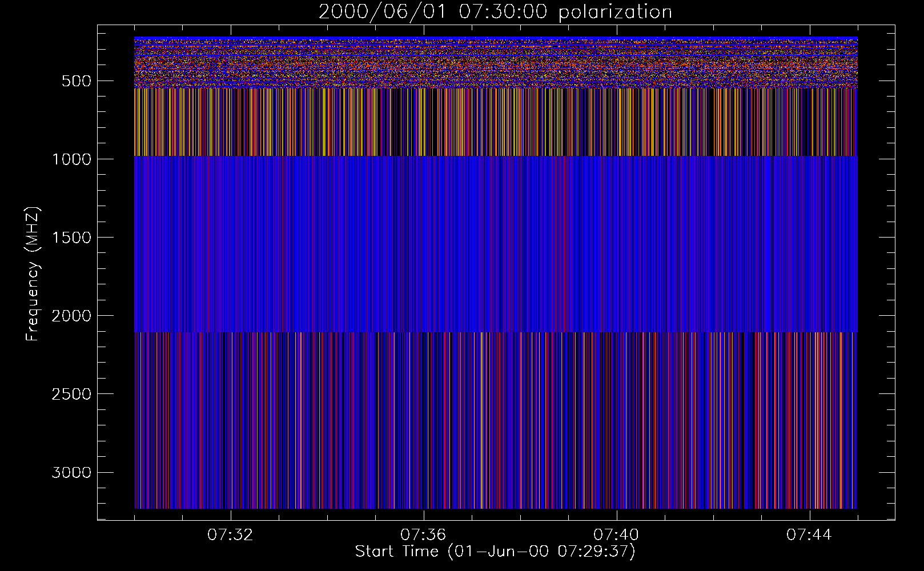924x571 pixels.
Task: Select the 500 frequency axis label
Action: pos(77,81)
